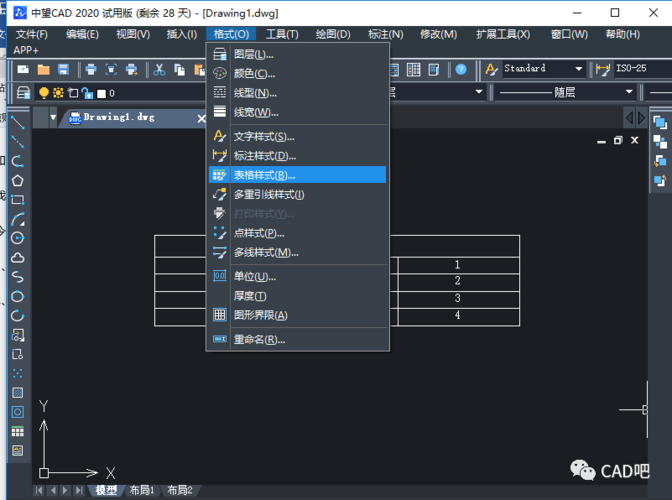This screenshot has width=672, height=500.
Task: Select the Region tool
Action: coord(18,412)
